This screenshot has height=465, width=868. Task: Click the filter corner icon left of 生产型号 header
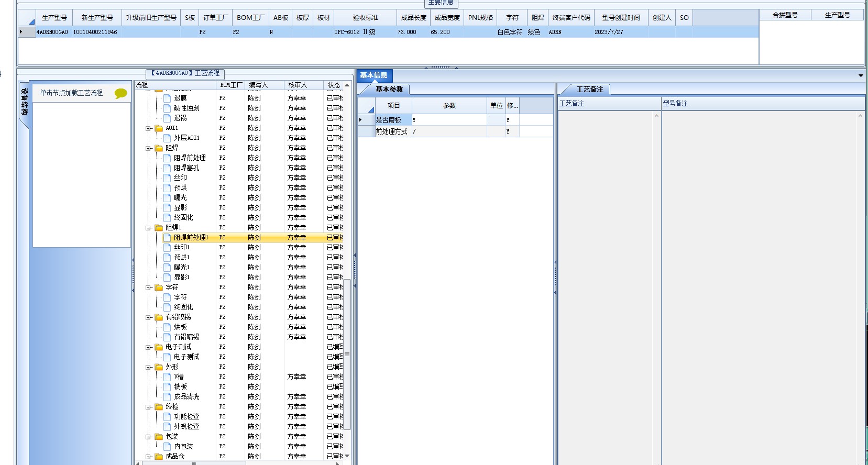tap(31, 21)
